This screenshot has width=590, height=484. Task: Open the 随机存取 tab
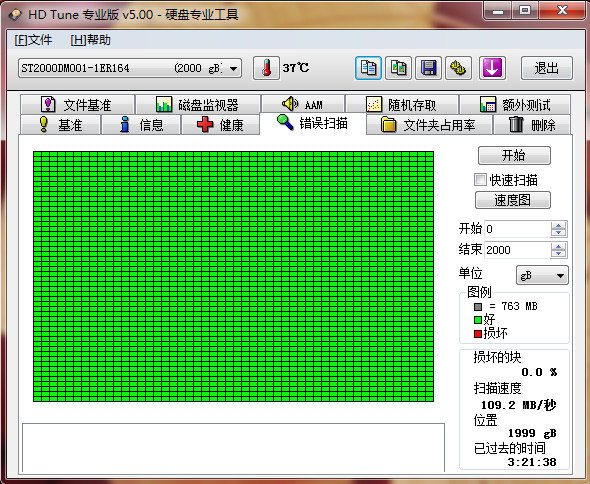402,105
